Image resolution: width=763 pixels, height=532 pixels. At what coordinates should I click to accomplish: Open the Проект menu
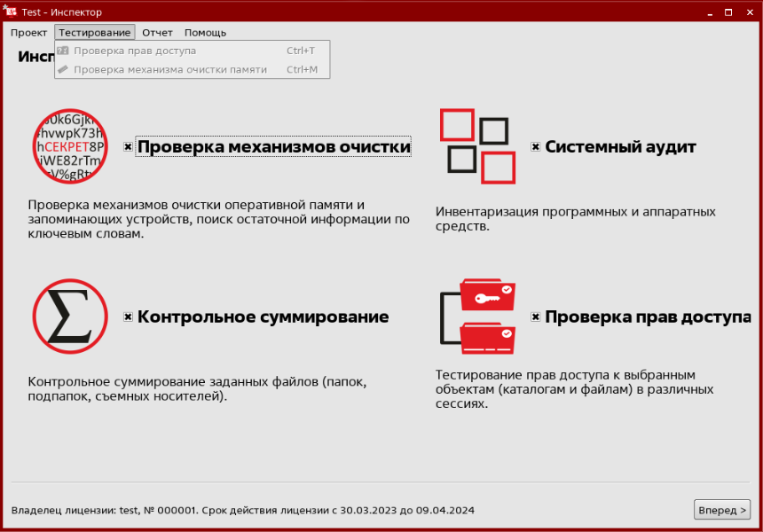pyautogui.click(x=28, y=32)
